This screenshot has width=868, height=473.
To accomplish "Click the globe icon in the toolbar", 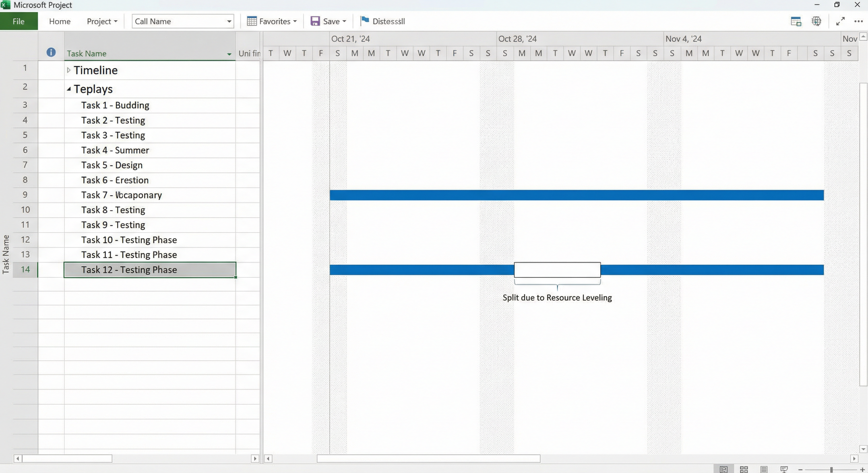I will (x=817, y=21).
